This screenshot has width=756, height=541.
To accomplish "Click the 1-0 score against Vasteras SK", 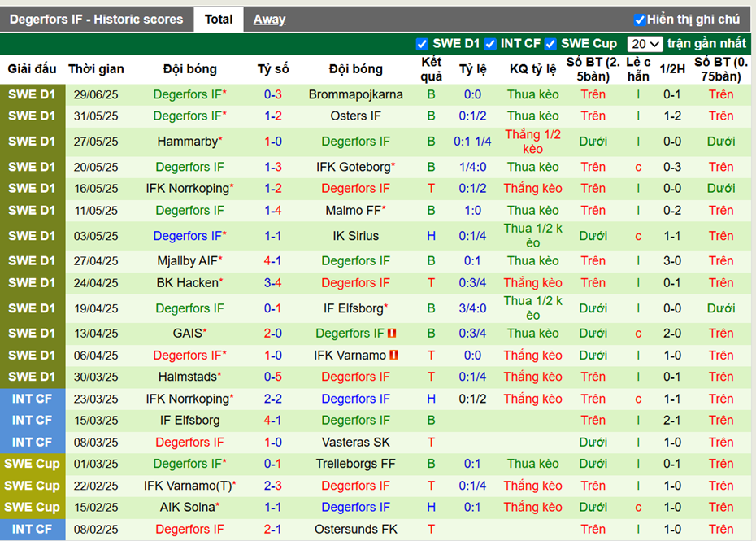I will pos(273,442).
